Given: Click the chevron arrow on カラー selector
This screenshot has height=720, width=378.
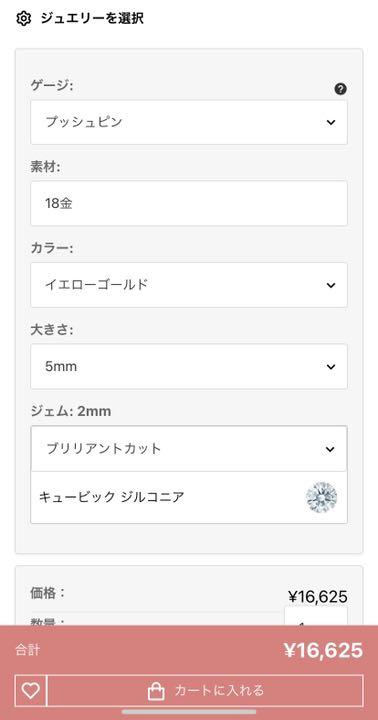Looking at the screenshot, I should 331,285.
